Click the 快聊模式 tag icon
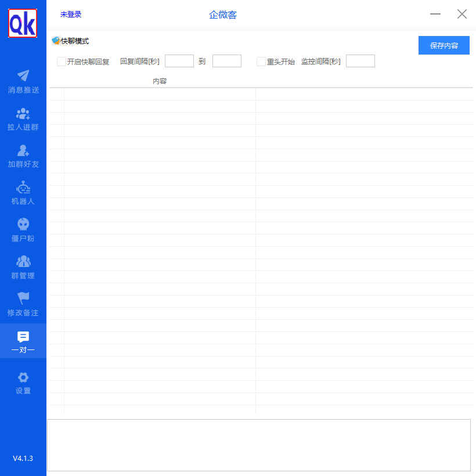This screenshot has width=476, height=476. coord(56,41)
